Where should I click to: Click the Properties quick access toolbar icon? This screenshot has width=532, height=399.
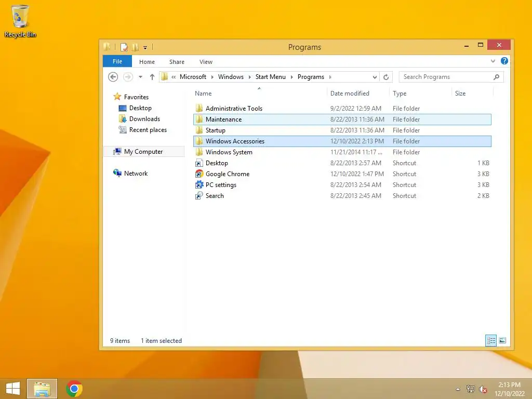124,47
